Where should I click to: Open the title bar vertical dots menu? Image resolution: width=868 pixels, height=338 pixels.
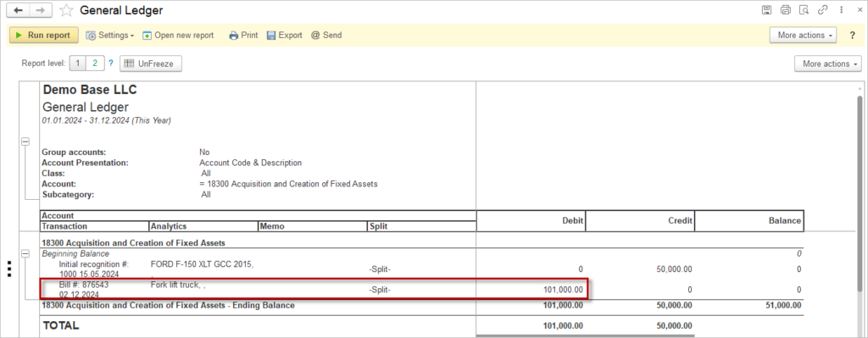pyautogui.click(x=841, y=10)
